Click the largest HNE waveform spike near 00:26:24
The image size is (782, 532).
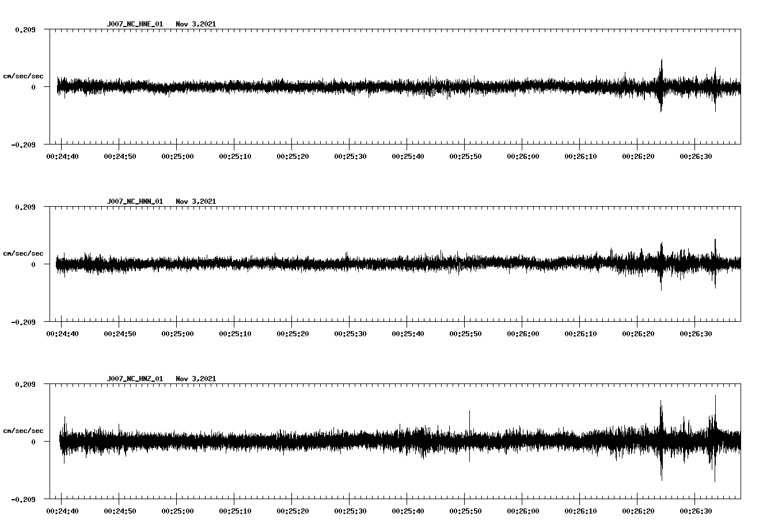pyautogui.click(x=661, y=84)
